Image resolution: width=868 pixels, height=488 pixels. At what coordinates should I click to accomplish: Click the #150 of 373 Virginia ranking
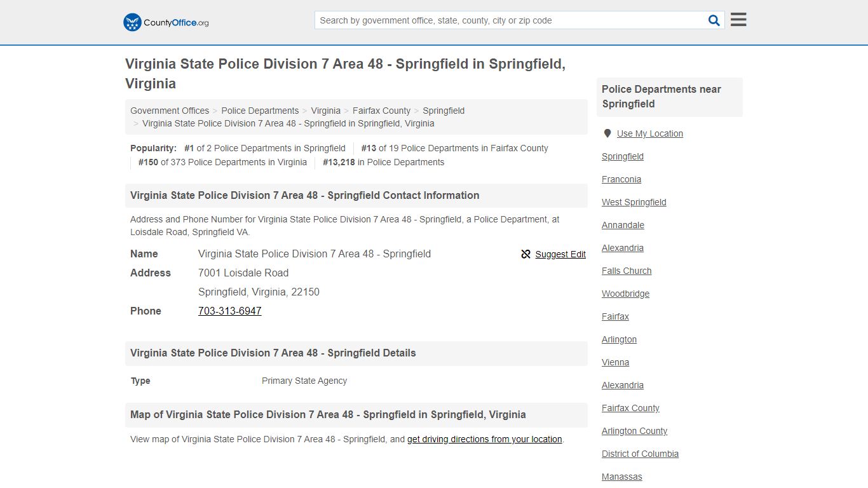(222, 162)
